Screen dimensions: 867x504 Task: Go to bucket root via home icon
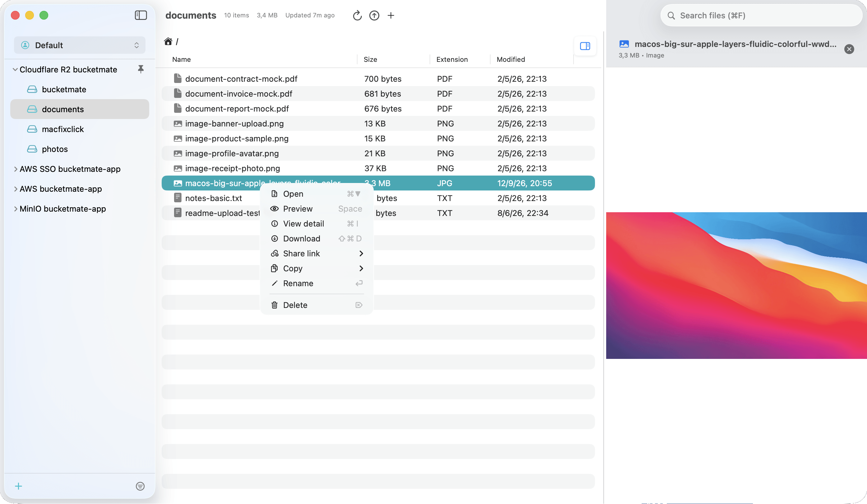click(x=168, y=42)
